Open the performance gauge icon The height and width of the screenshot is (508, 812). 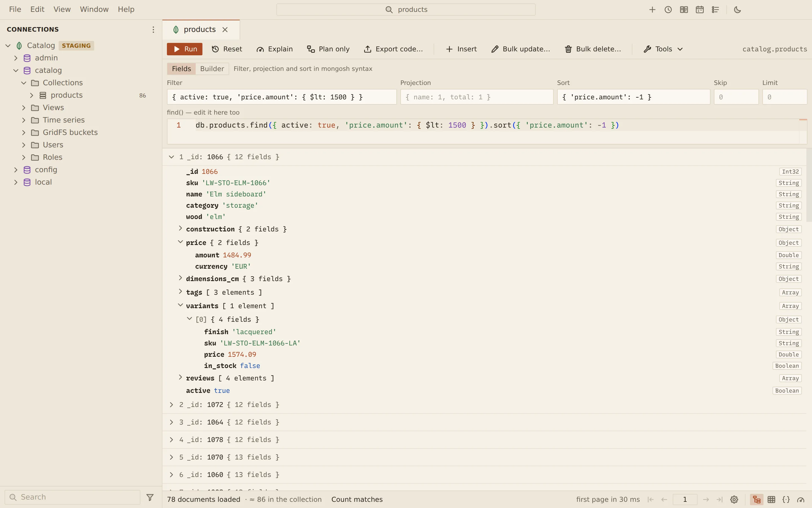click(x=801, y=500)
